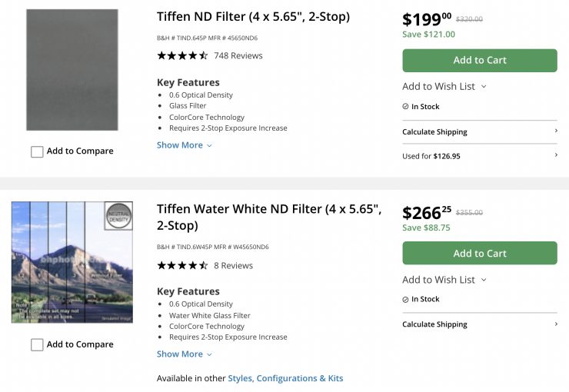
Task: Add Tiffen ND Filter $199 to cart
Action: tap(479, 60)
